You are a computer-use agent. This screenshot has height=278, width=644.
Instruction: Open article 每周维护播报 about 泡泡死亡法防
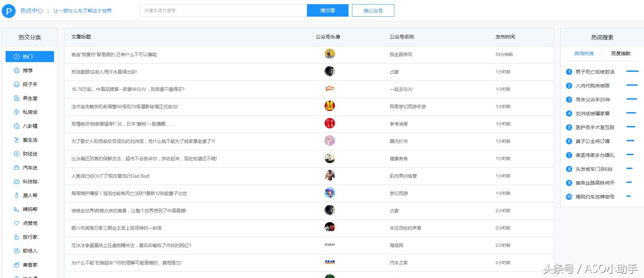click(x=129, y=193)
